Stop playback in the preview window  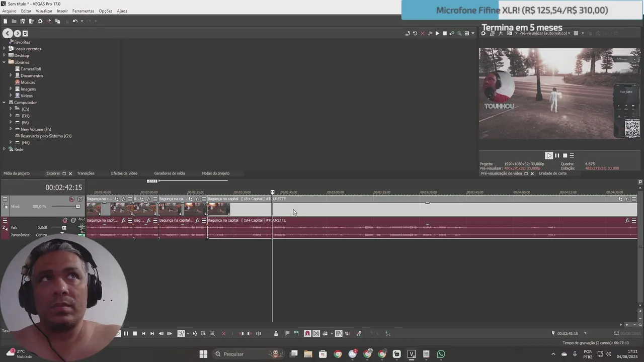click(x=565, y=156)
